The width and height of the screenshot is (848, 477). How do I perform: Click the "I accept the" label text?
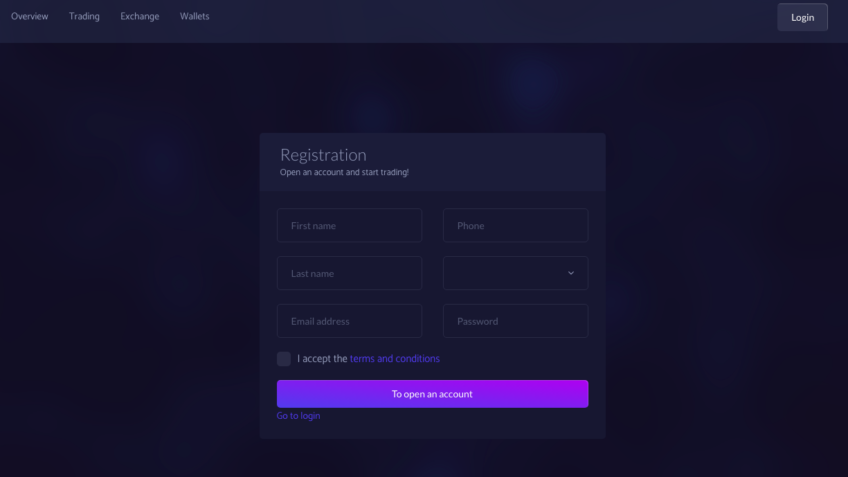click(322, 359)
